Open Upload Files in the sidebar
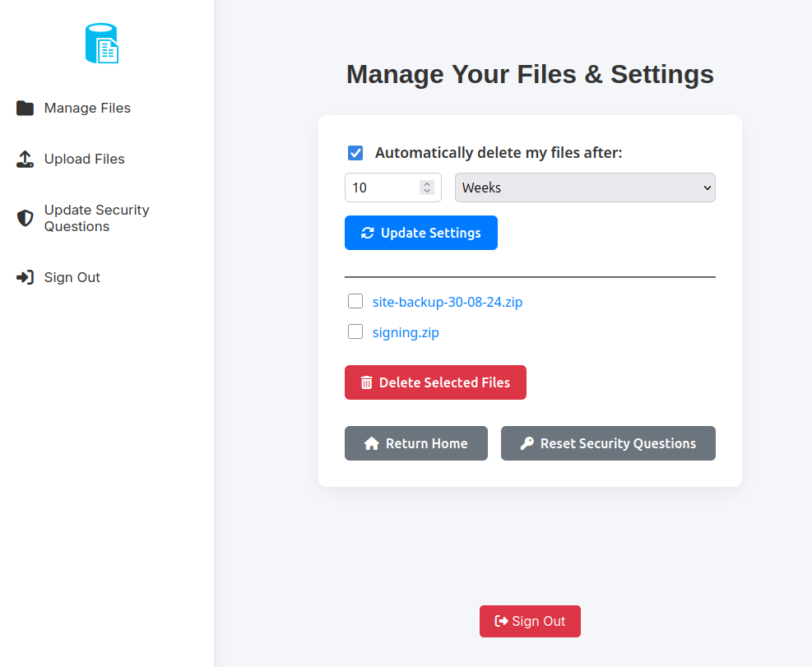The width and height of the screenshot is (812, 667). 84,159
